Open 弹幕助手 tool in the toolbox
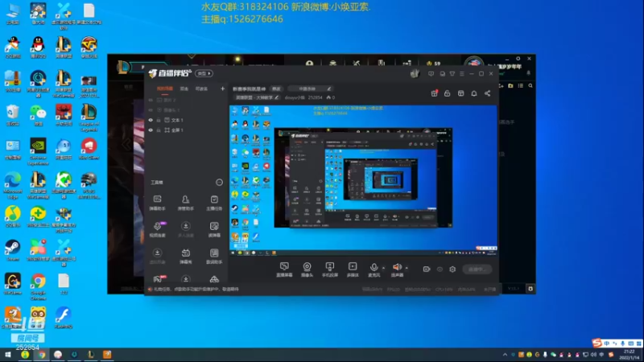Screen dimensions: 644x362 point(157,203)
